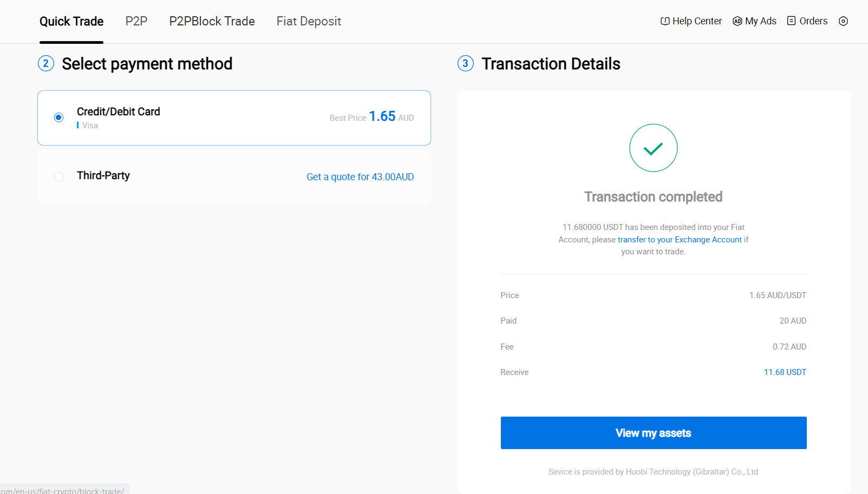868x494 pixels.
Task: Click the Orders list icon
Action: point(791,21)
